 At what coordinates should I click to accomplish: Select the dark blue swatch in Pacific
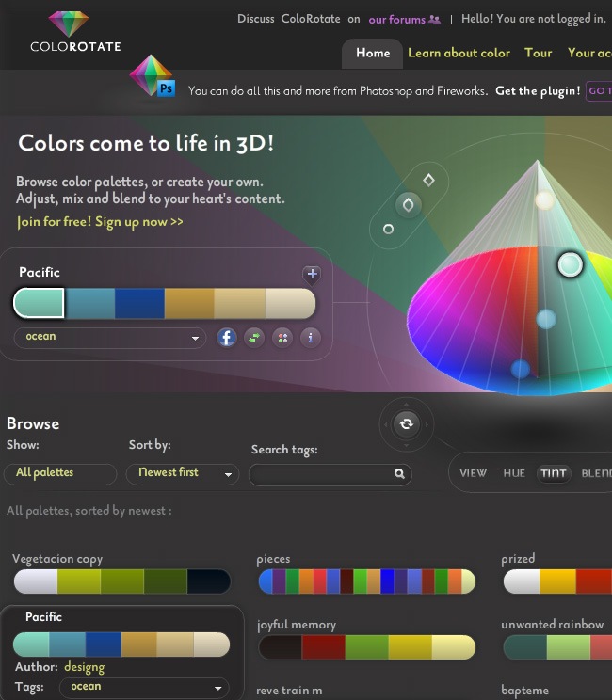pyautogui.click(x=139, y=304)
